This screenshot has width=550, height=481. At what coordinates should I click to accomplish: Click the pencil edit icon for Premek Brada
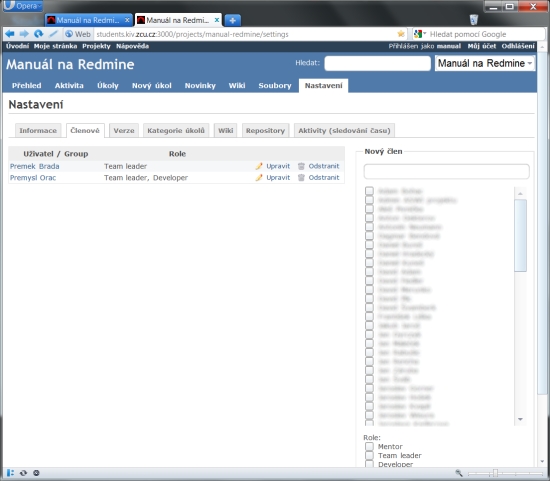[259, 166]
